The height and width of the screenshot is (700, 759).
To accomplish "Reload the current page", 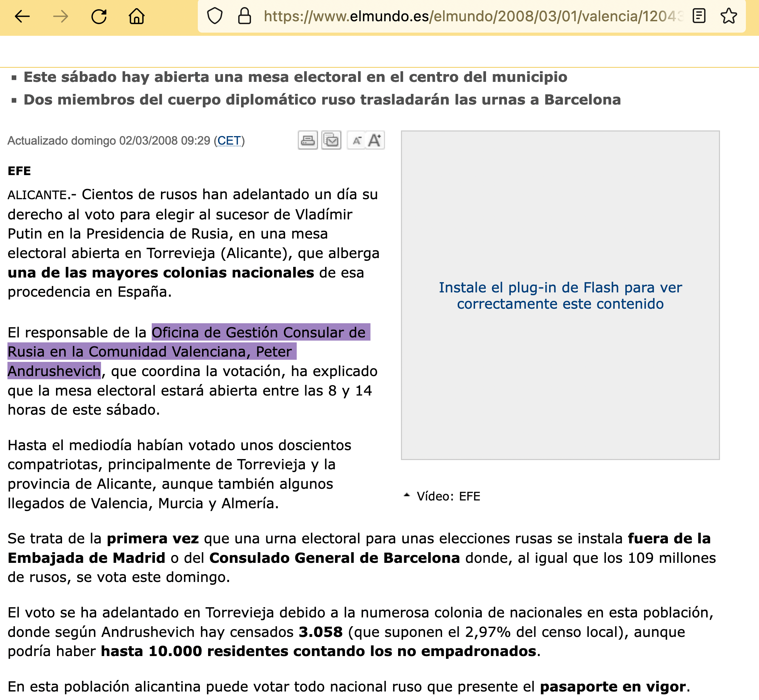I will 99,17.
